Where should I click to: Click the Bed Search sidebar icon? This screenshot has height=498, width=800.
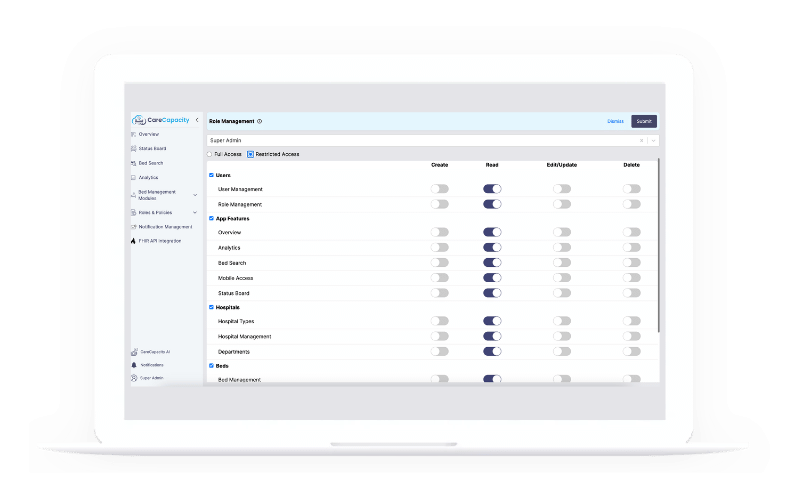[x=133, y=163]
